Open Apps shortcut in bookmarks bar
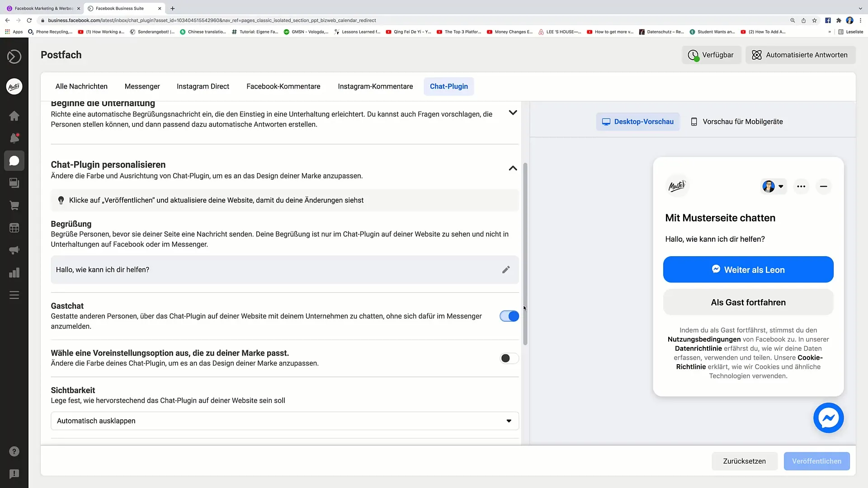868x488 pixels. pyautogui.click(x=14, y=32)
